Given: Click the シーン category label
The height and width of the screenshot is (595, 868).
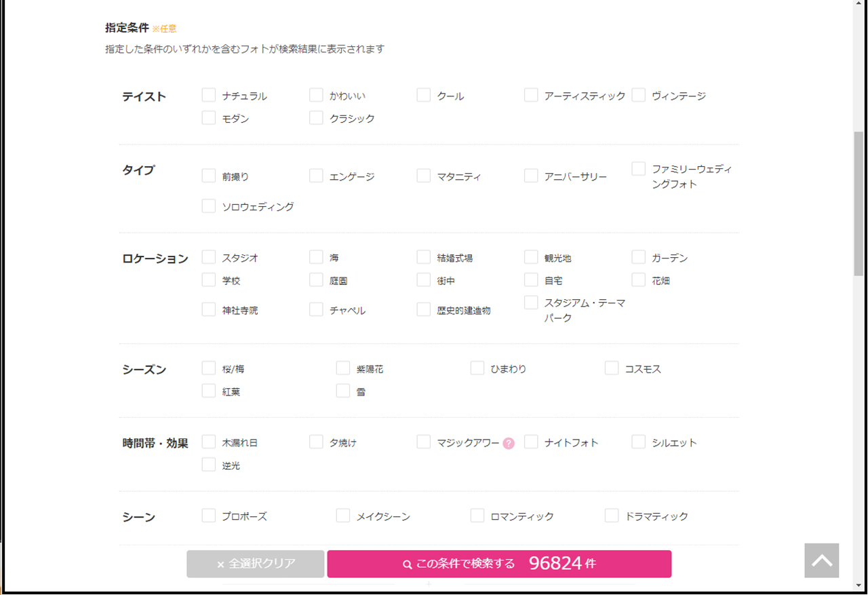Looking at the screenshot, I should coord(138,517).
